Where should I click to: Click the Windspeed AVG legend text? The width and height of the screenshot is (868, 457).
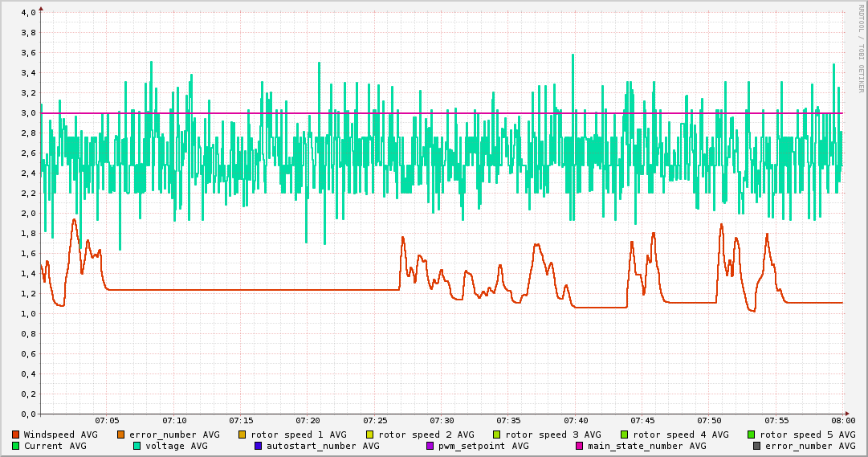(x=60, y=435)
